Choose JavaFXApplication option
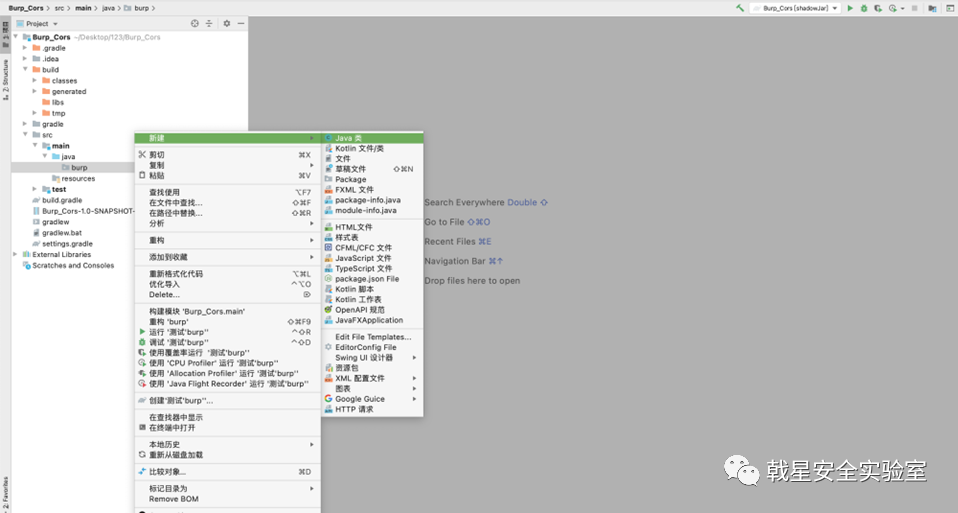 point(372,320)
